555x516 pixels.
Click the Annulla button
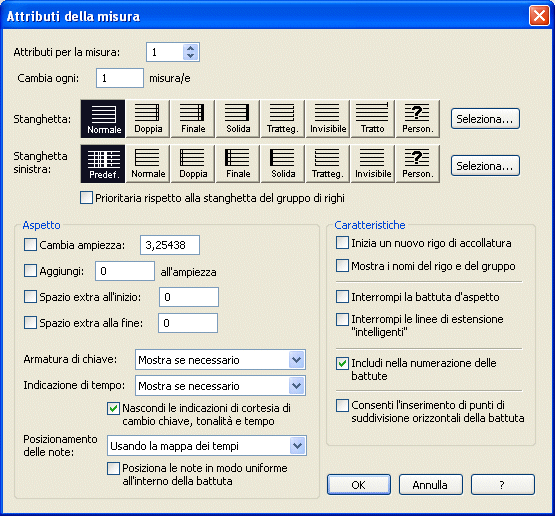[x=430, y=485]
